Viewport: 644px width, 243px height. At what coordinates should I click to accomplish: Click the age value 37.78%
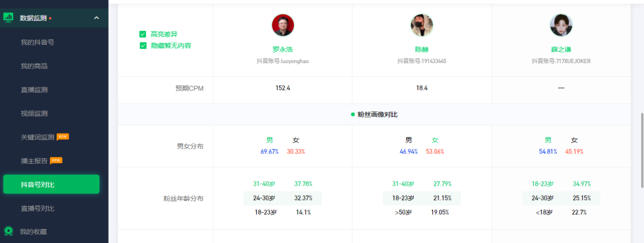coord(303,183)
